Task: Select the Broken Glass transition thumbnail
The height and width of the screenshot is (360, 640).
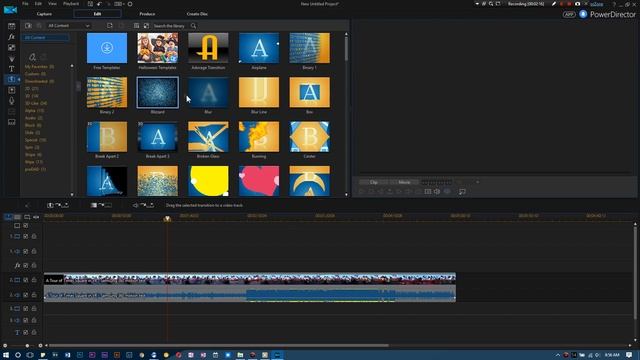Action: pyautogui.click(x=208, y=137)
